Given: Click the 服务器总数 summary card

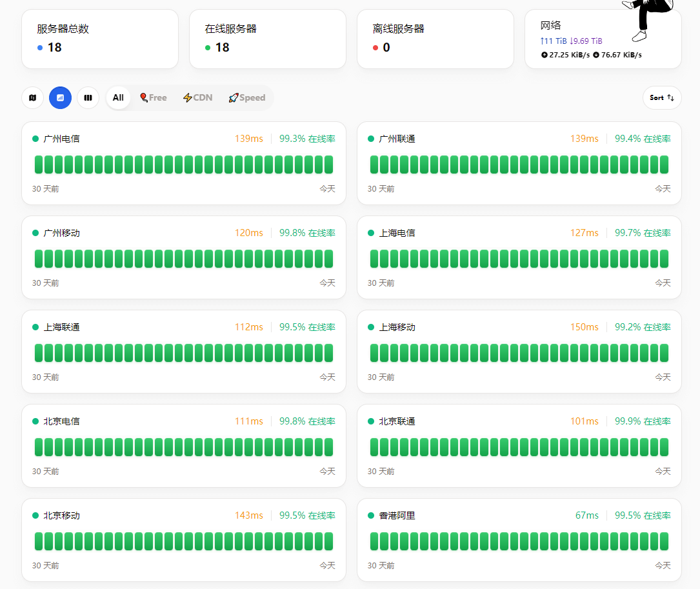Looking at the screenshot, I should [x=100, y=39].
